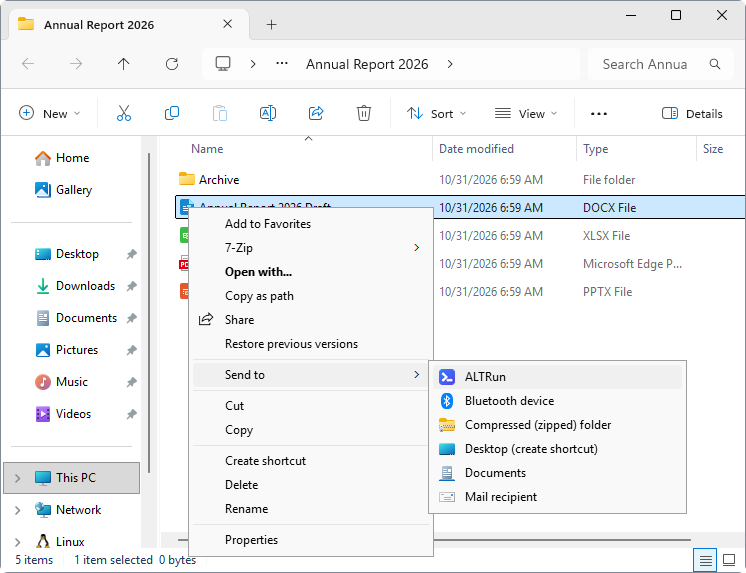Sort by Name column header
Screen dimensions: 746x573
pyautogui.click(x=207, y=149)
